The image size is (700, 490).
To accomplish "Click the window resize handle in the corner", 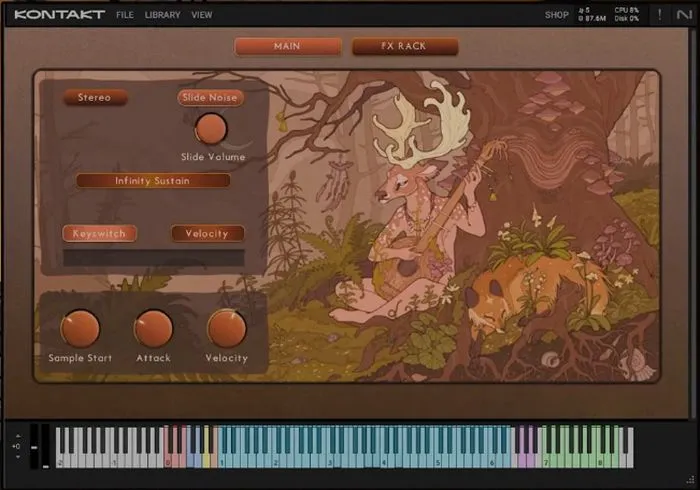I will tap(691, 481).
